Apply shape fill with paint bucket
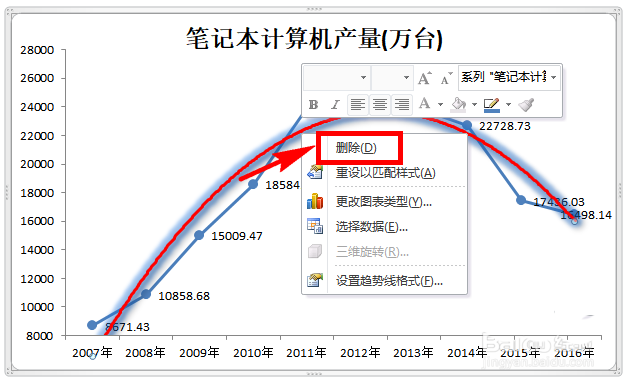This screenshot has width=629, height=384. click(x=459, y=104)
